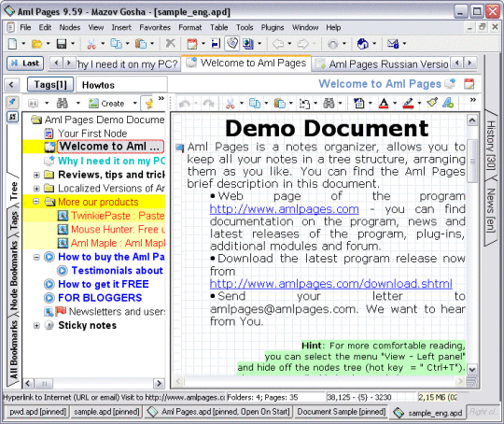Click the Cut scissors icon in main toolbar
Viewport: 504px width, 424px height.
(91, 44)
